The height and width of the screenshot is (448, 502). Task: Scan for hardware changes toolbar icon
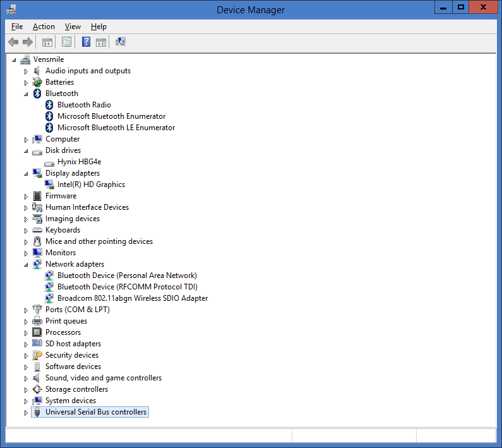(121, 42)
